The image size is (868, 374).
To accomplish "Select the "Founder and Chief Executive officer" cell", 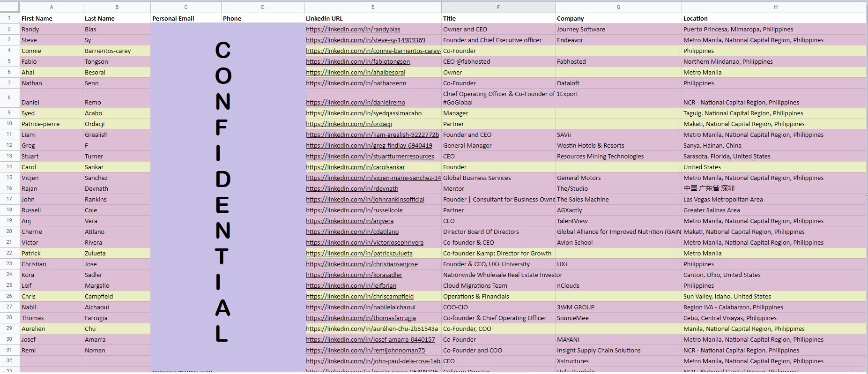I will 498,40.
